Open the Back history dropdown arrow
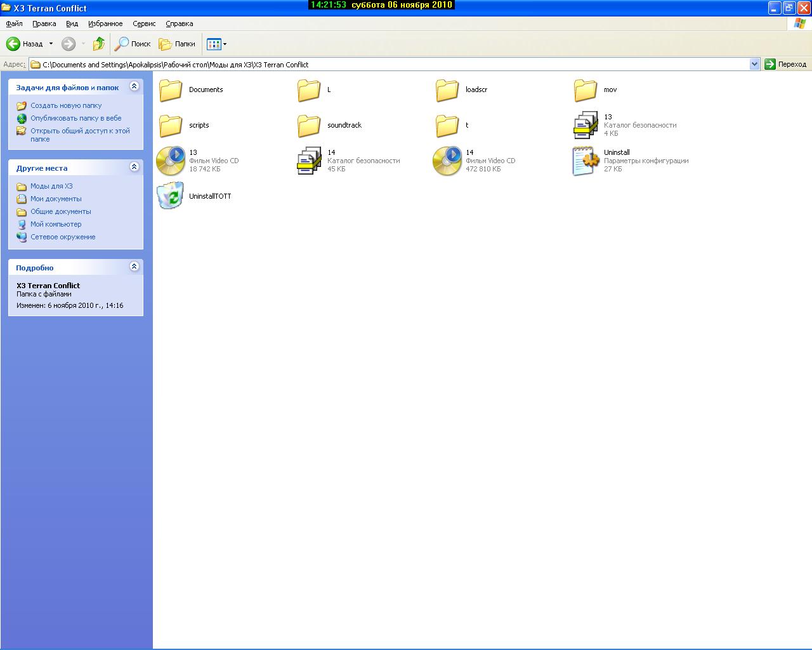Viewport: 812px width, 650px height. (x=51, y=44)
